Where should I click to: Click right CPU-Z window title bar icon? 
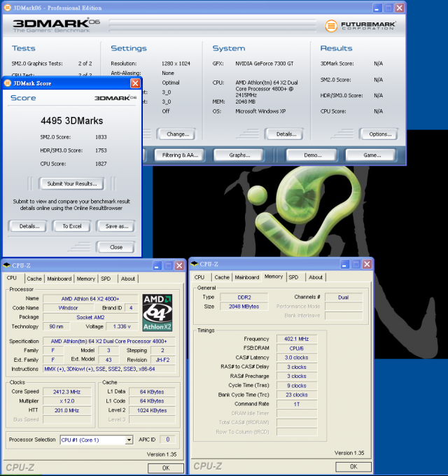[195, 264]
